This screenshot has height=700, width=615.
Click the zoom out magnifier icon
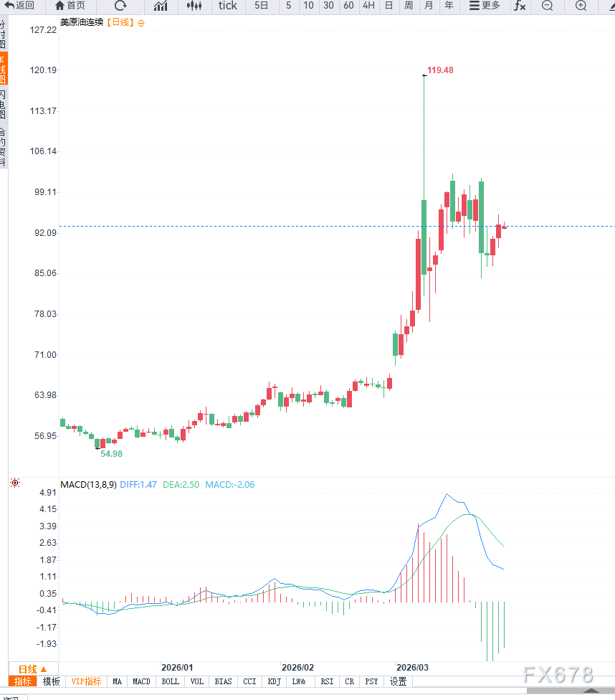tap(548, 6)
